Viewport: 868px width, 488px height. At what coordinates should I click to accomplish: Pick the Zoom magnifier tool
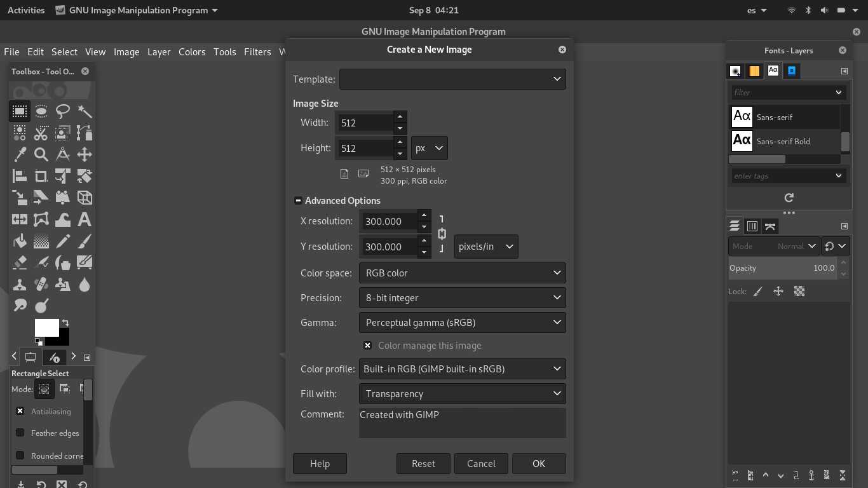41,154
